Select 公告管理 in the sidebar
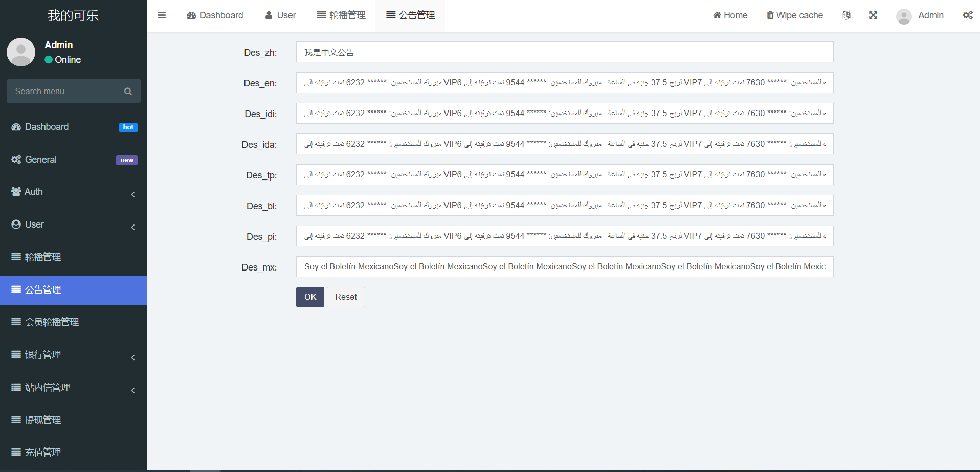980x472 pixels. [74, 290]
